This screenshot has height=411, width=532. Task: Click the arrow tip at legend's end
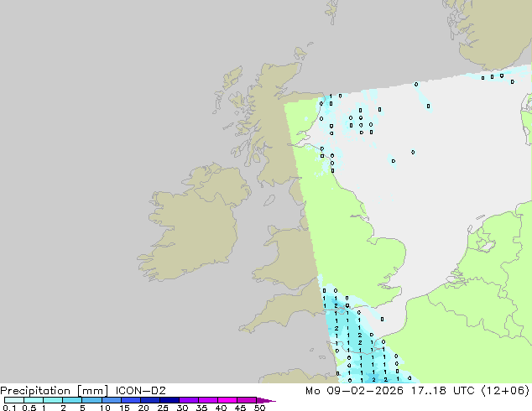[x=272, y=400]
